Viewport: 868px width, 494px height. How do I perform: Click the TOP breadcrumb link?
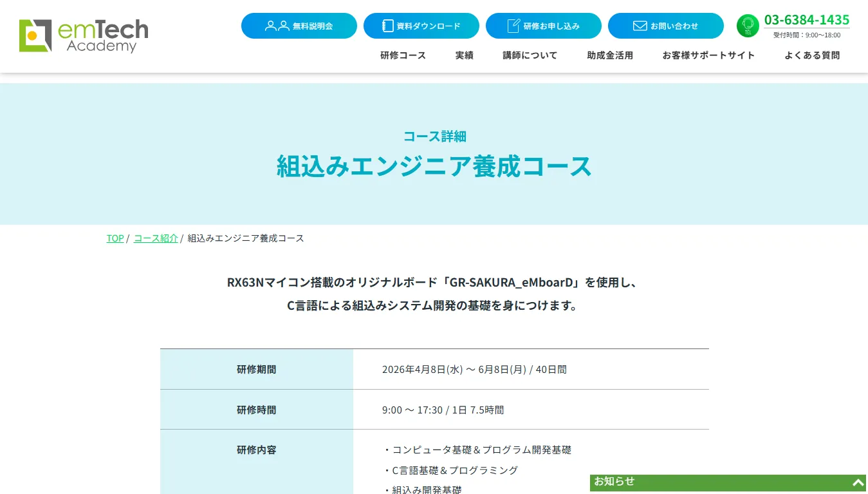[115, 238]
